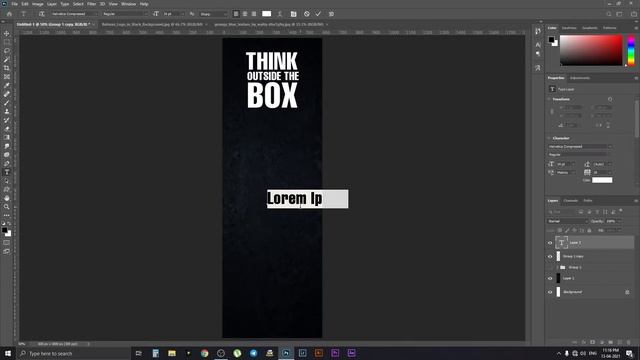640x360 pixels.
Task: Select the History Brush tool
Action: click(7, 120)
